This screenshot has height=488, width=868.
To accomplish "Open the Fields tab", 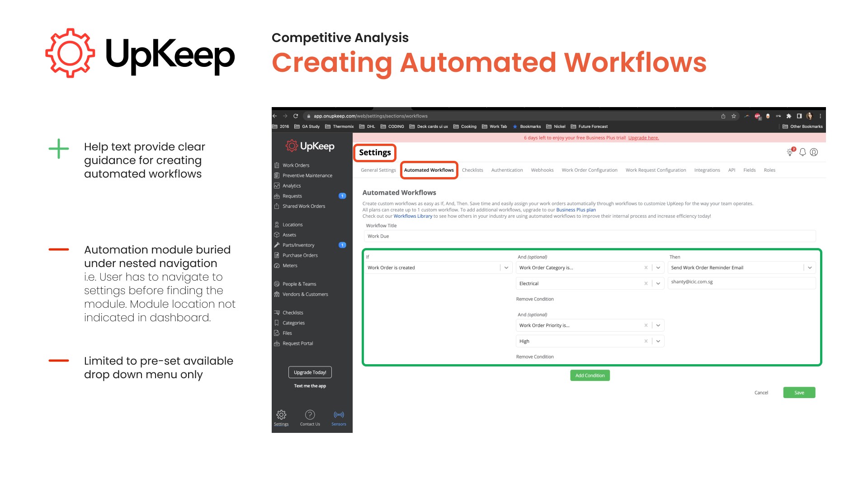I will (749, 170).
